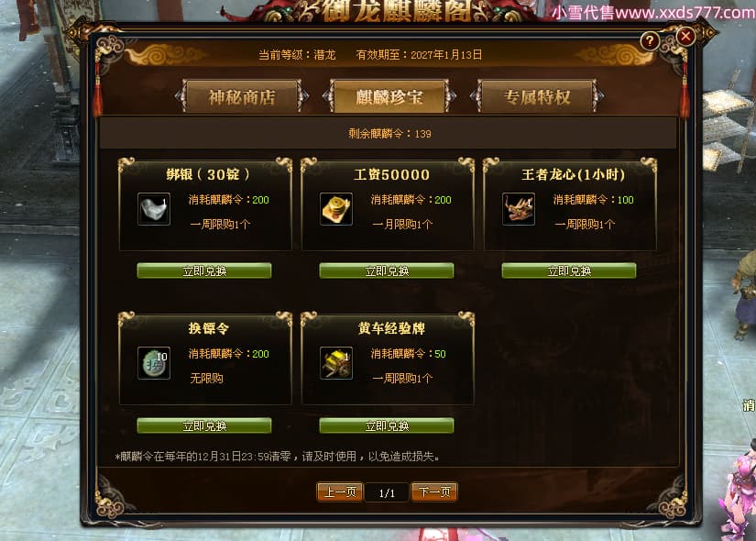Screen dimensions: 756x541
Task: Select the 麒麟珍宝 tab
Action: 389,96
